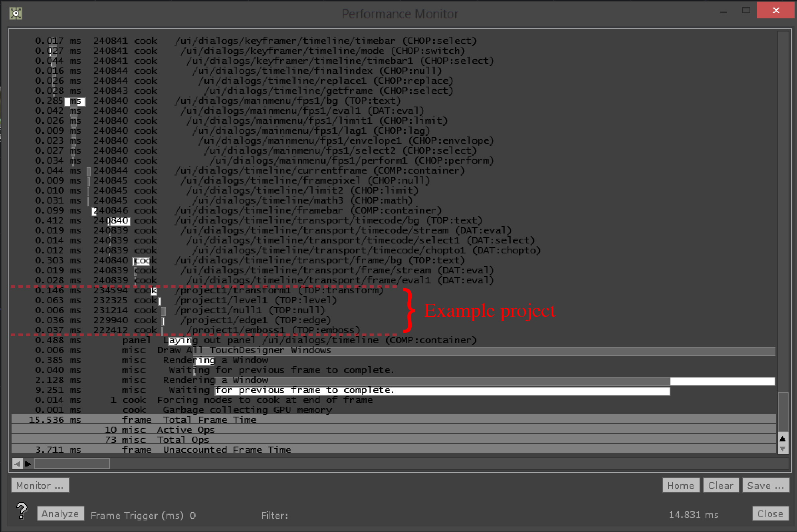
Task: Click the horizontal scrollbar left arrow
Action: pyautogui.click(x=17, y=464)
